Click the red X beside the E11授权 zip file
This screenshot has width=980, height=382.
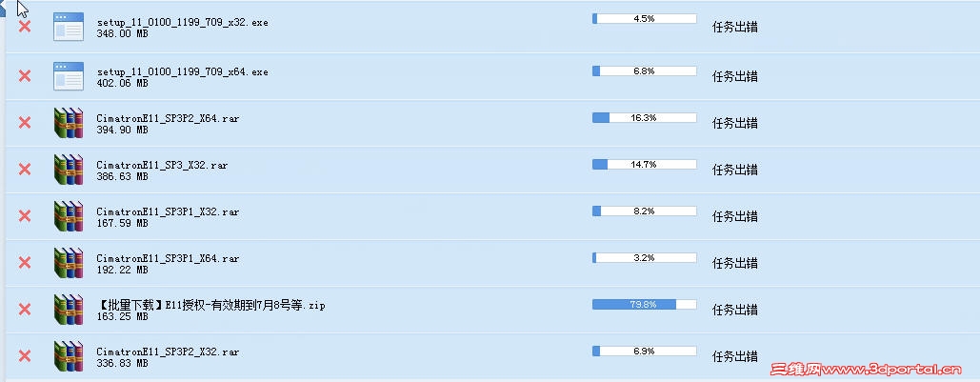click(x=25, y=310)
